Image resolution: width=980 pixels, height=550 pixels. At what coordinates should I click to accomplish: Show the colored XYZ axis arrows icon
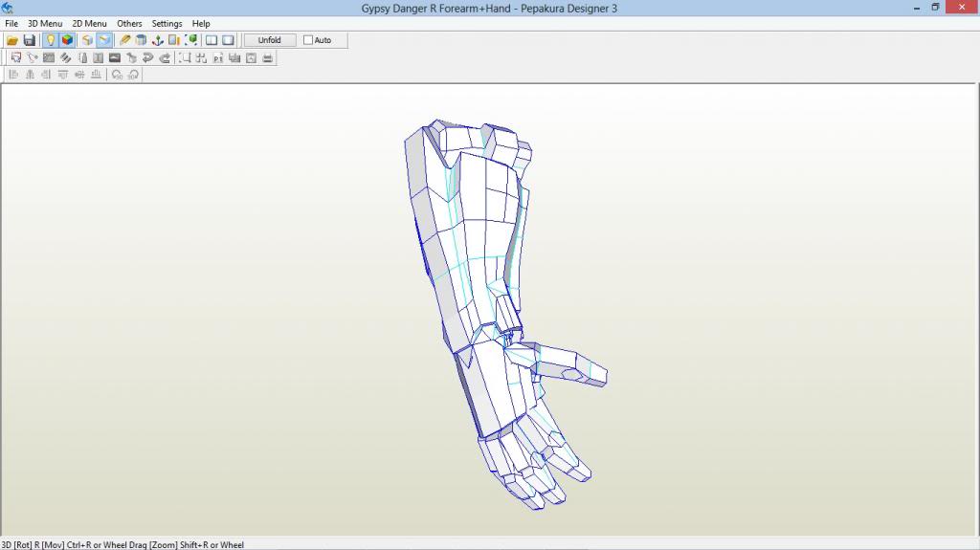[158, 40]
